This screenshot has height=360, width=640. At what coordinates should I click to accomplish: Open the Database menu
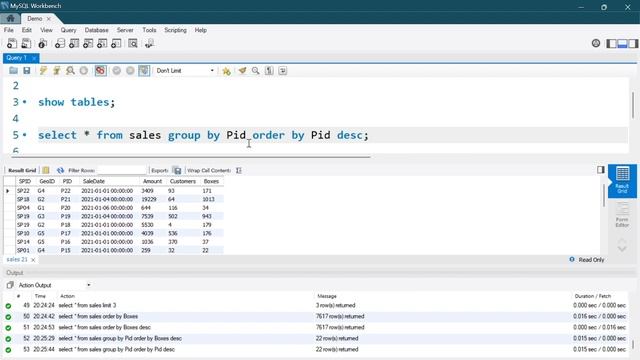[x=96, y=30]
